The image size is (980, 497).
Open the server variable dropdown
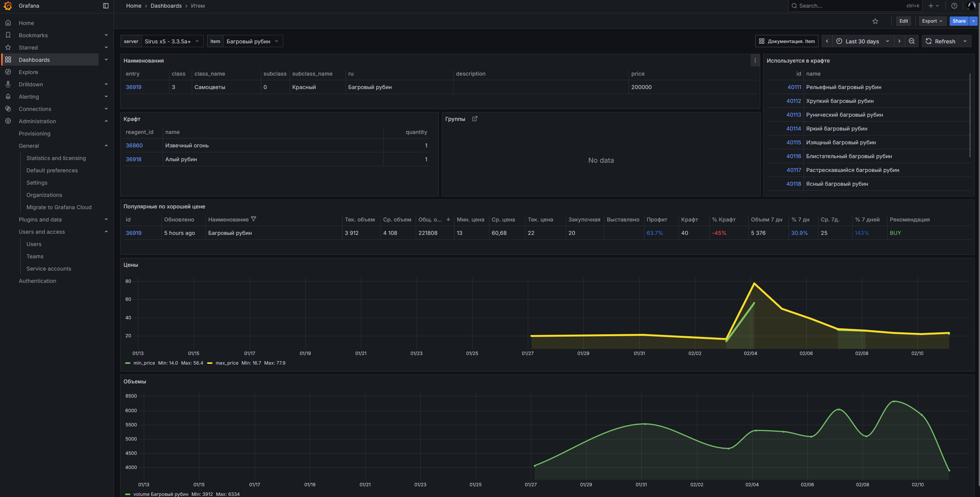(x=171, y=41)
